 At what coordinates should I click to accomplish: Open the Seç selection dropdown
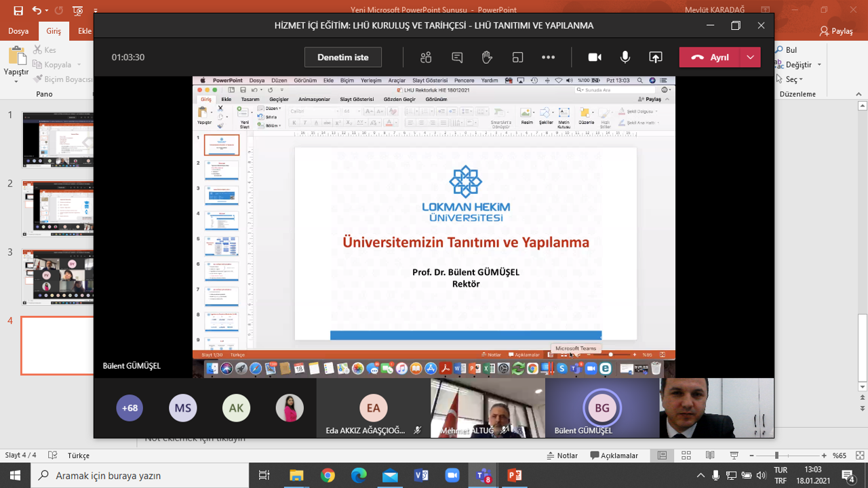790,79
